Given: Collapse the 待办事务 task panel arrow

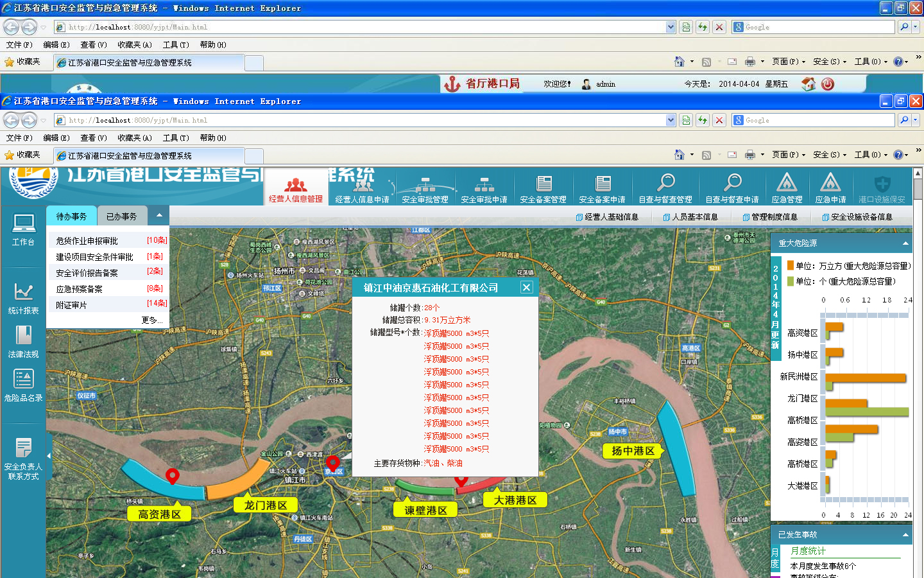Looking at the screenshot, I should (x=158, y=216).
